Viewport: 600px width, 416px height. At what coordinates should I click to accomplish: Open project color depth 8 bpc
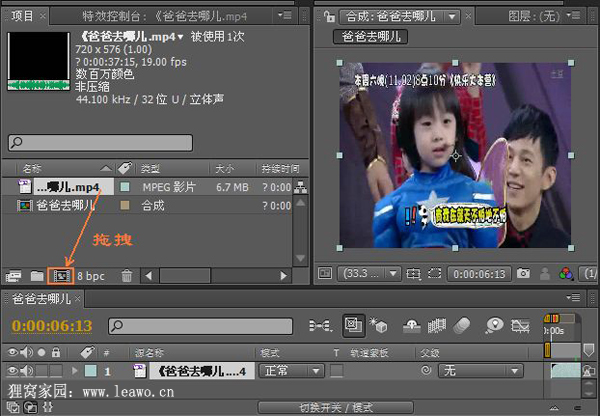[x=91, y=276]
